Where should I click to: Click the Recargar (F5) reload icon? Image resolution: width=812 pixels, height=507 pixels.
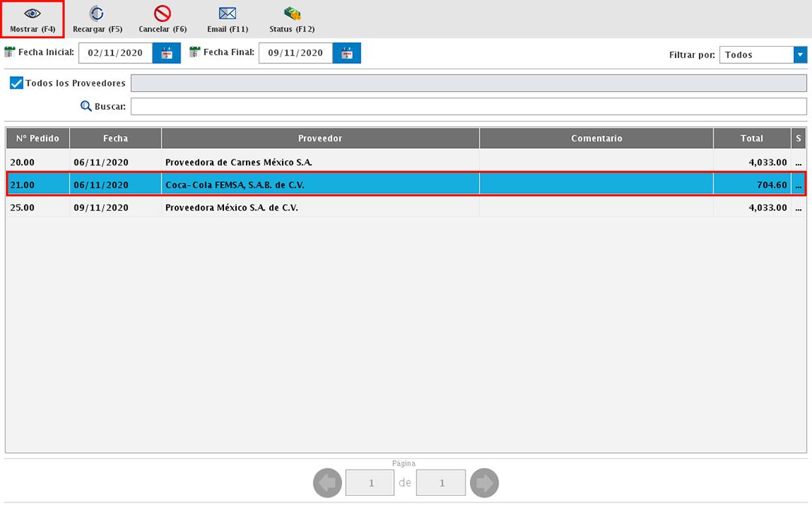coord(97,14)
